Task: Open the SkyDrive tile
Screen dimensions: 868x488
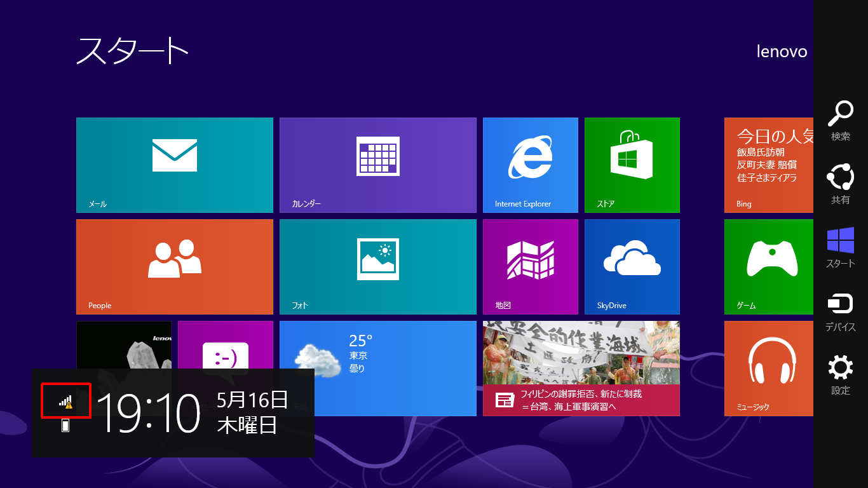Action: tap(632, 267)
